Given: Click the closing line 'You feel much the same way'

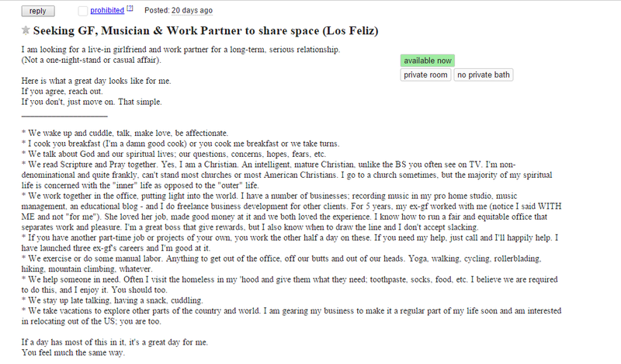Looking at the screenshot, I should 73,352.
